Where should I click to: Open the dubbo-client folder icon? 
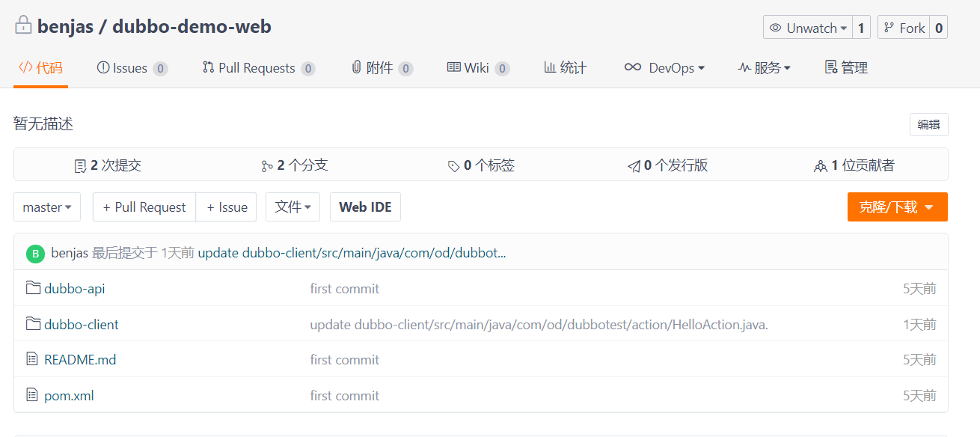point(33,324)
